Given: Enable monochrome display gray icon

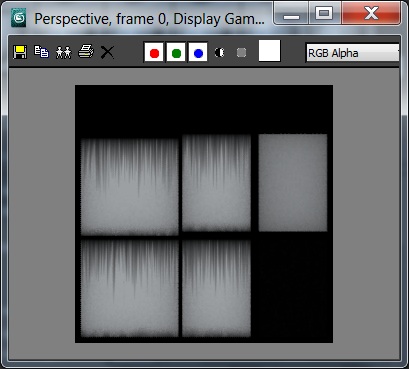Looking at the screenshot, I should click(x=241, y=52).
